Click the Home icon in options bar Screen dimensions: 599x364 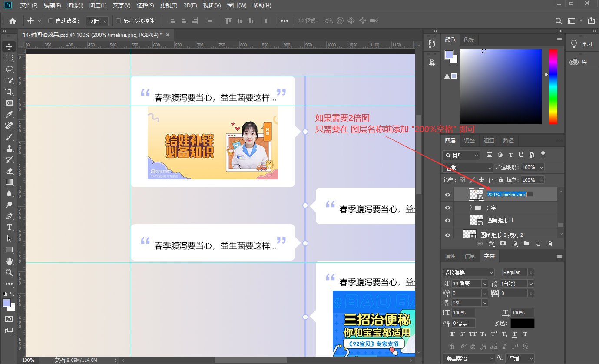[13, 21]
